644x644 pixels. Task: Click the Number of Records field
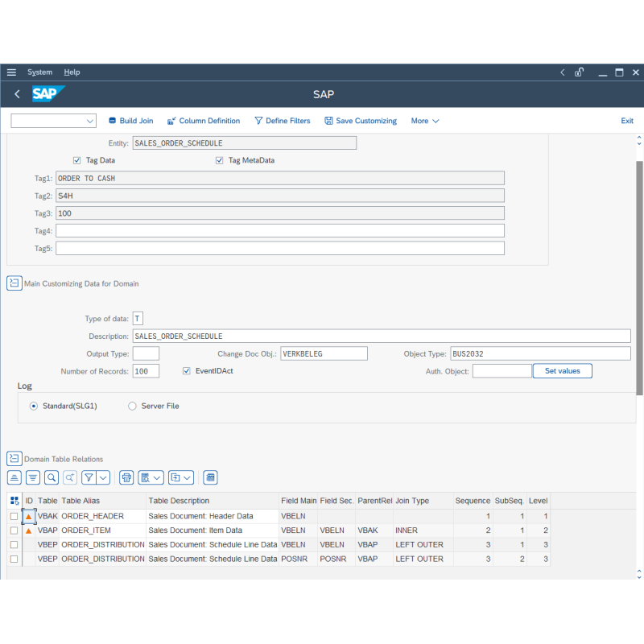coord(146,371)
